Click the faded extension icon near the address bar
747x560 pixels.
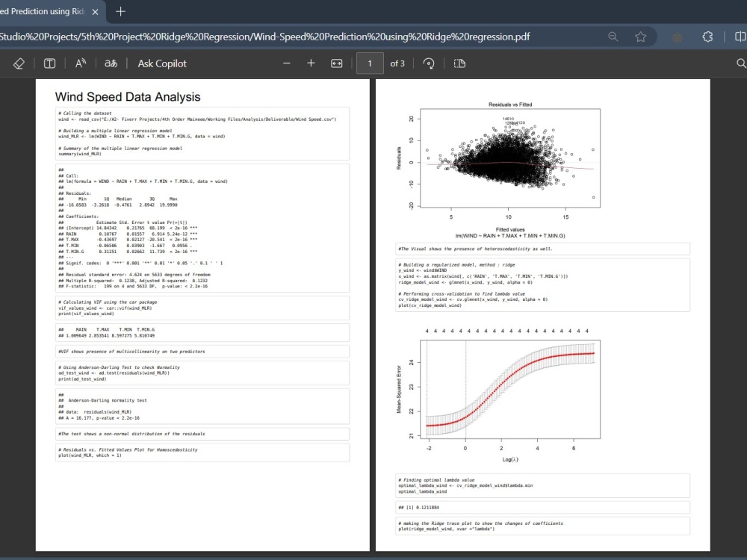pos(677,35)
